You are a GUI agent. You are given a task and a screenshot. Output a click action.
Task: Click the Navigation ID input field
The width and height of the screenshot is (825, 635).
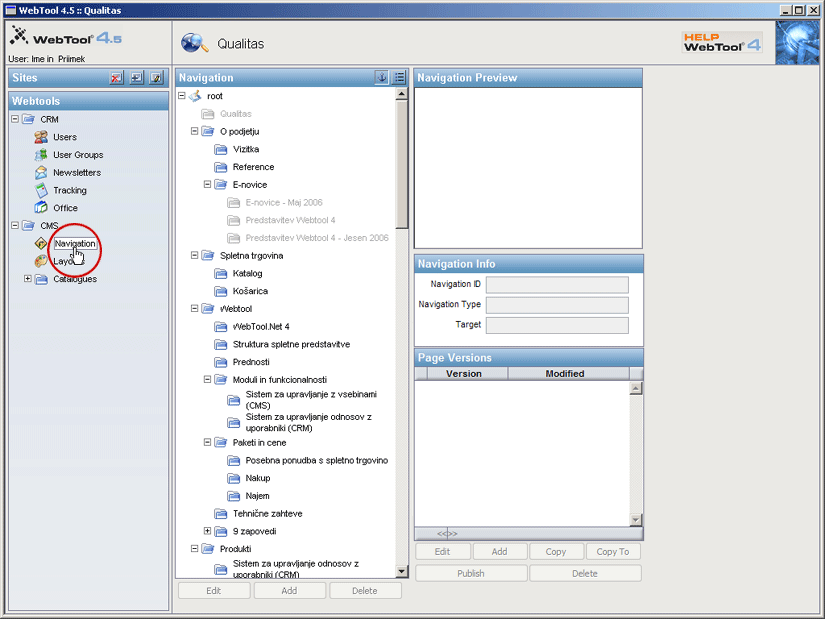coord(557,285)
